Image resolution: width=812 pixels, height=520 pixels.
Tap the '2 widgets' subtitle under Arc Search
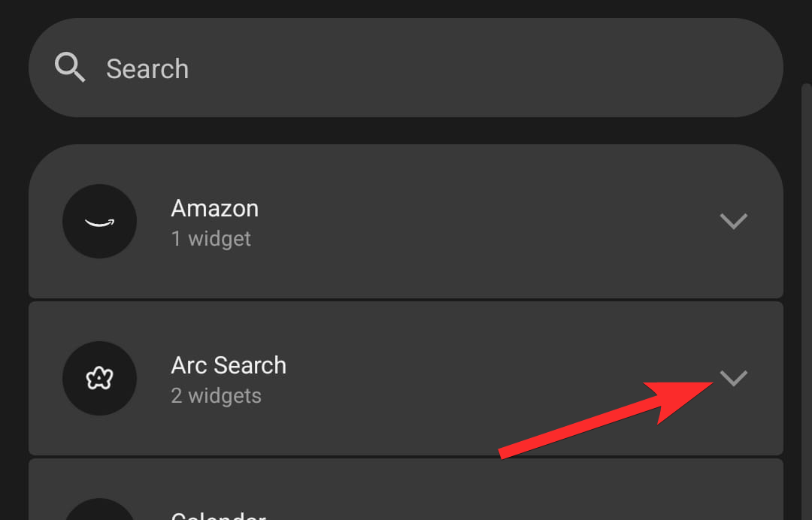coord(216,395)
